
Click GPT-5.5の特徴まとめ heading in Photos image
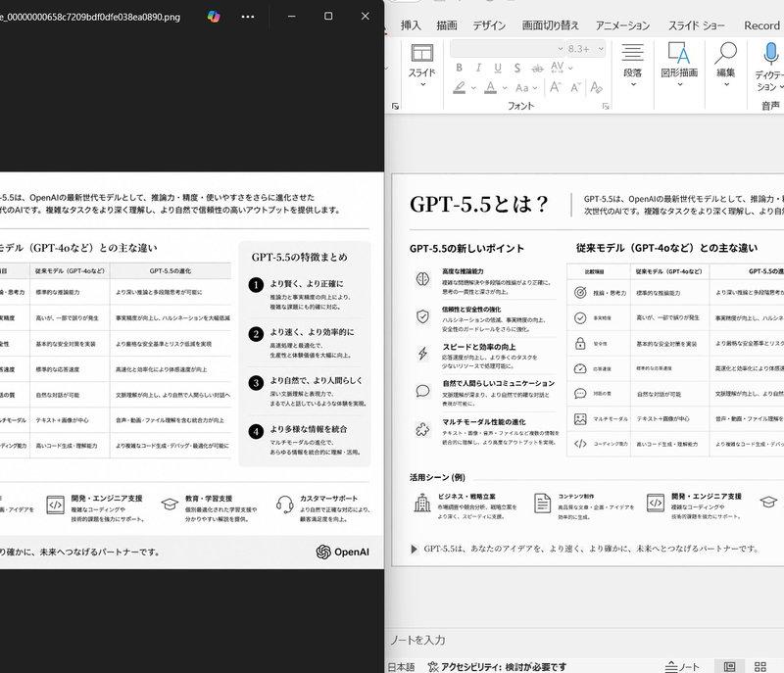pos(299,258)
